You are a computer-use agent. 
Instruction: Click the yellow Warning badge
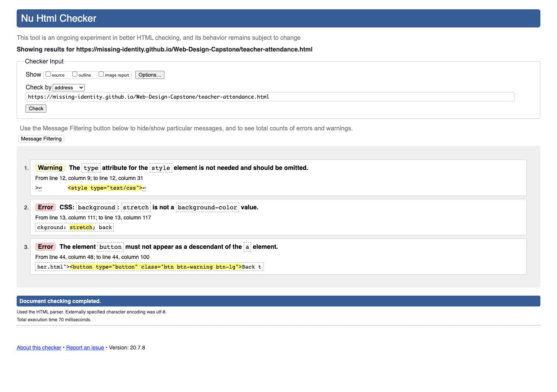pos(50,168)
